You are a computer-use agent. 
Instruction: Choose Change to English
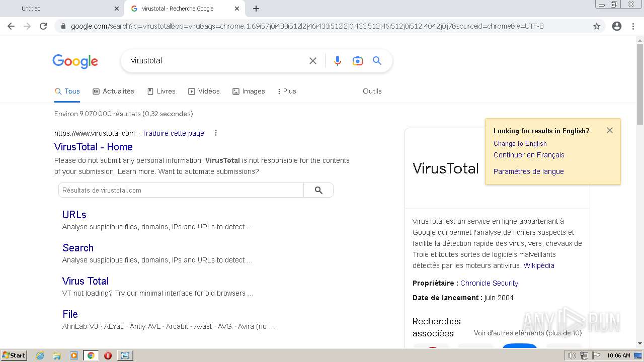[x=520, y=143]
